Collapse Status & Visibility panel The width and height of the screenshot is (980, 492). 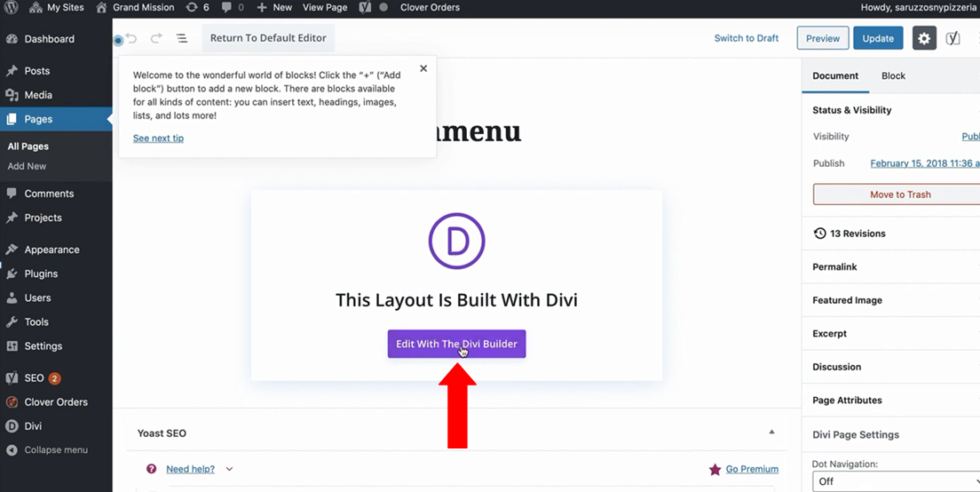tap(890, 110)
